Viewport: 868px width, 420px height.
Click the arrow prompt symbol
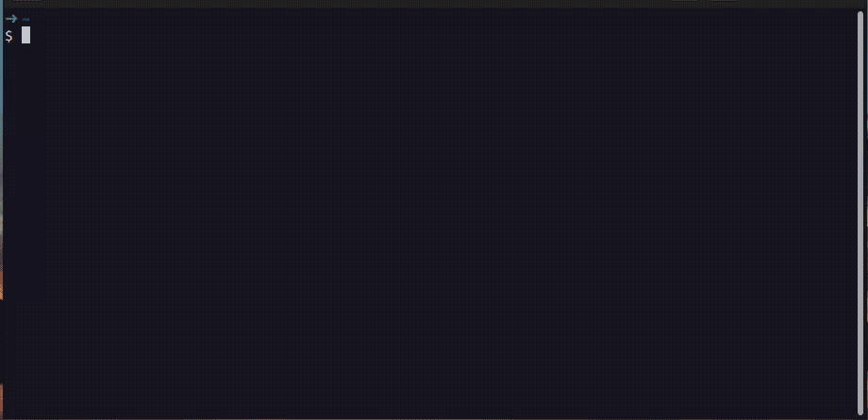tap(11, 19)
